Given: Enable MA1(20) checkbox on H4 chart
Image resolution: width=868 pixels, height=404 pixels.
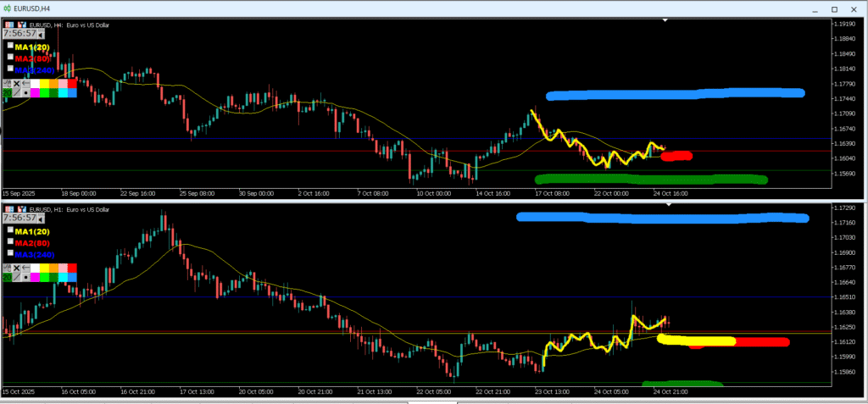Looking at the screenshot, I should [10, 47].
